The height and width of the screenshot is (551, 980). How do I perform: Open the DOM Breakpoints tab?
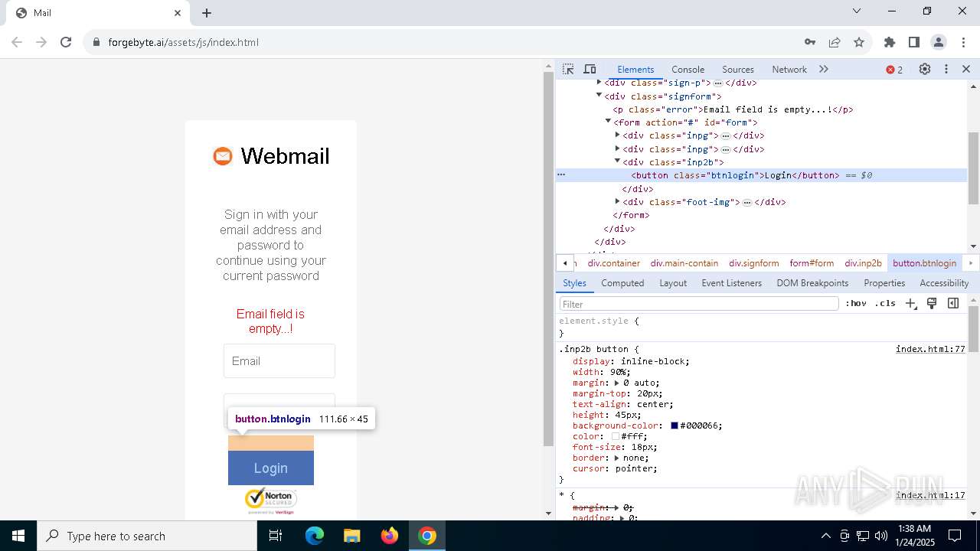point(812,283)
